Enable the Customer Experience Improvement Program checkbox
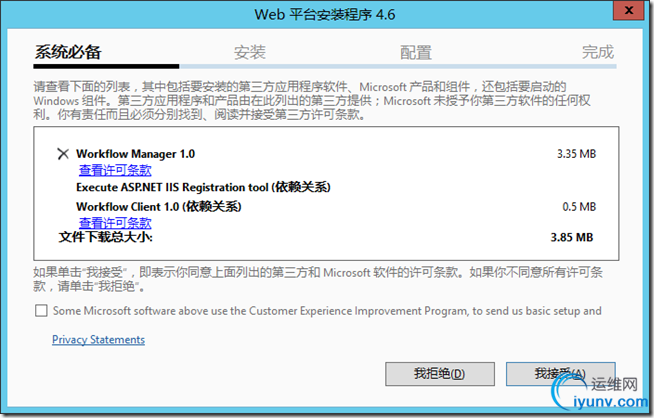This screenshot has width=654, height=418. [x=41, y=311]
